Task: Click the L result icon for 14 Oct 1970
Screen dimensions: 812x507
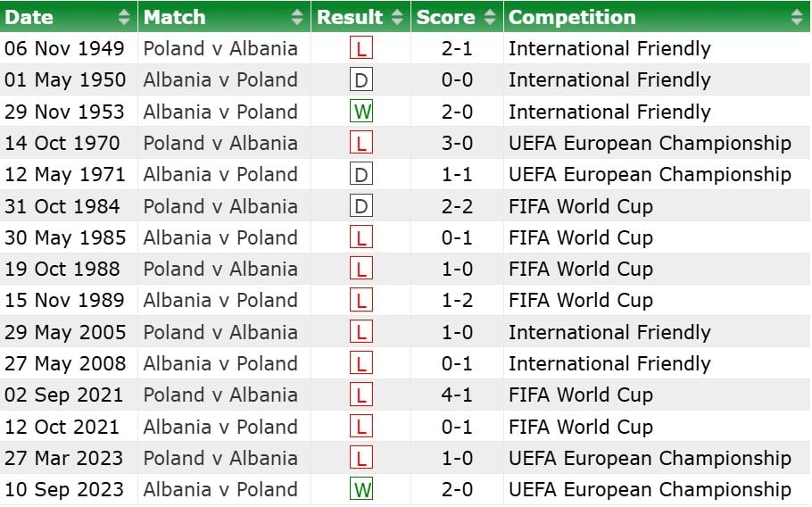Action: [361, 143]
